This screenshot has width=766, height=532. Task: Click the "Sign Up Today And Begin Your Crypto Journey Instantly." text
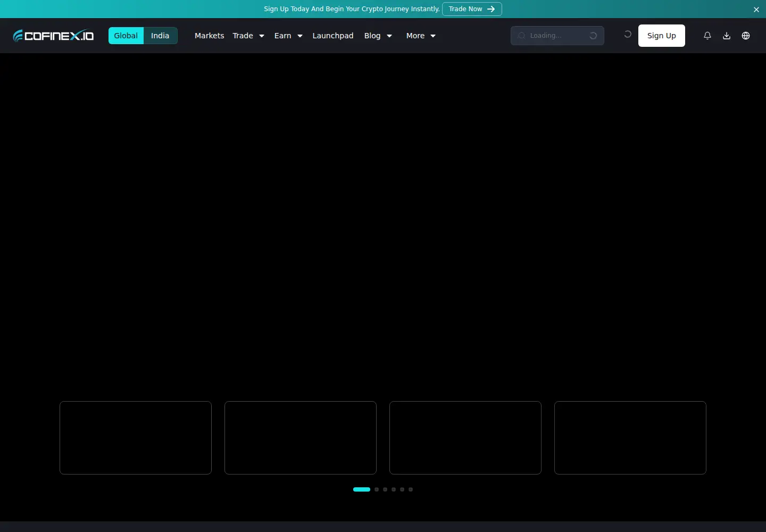click(352, 9)
